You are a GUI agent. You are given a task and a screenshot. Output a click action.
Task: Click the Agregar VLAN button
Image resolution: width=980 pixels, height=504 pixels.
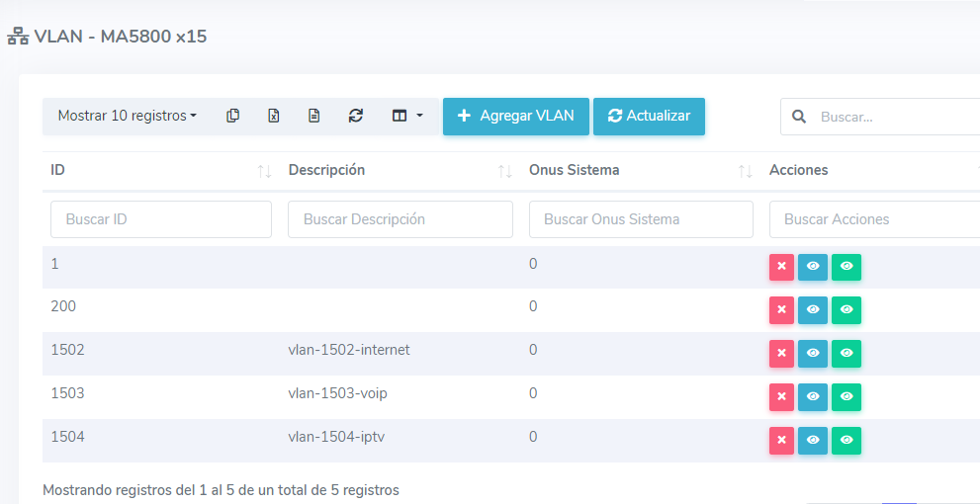(515, 116)
